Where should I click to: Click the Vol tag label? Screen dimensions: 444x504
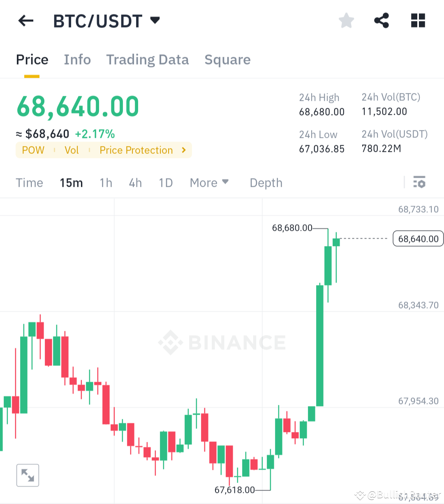click(x=72, y=150)
